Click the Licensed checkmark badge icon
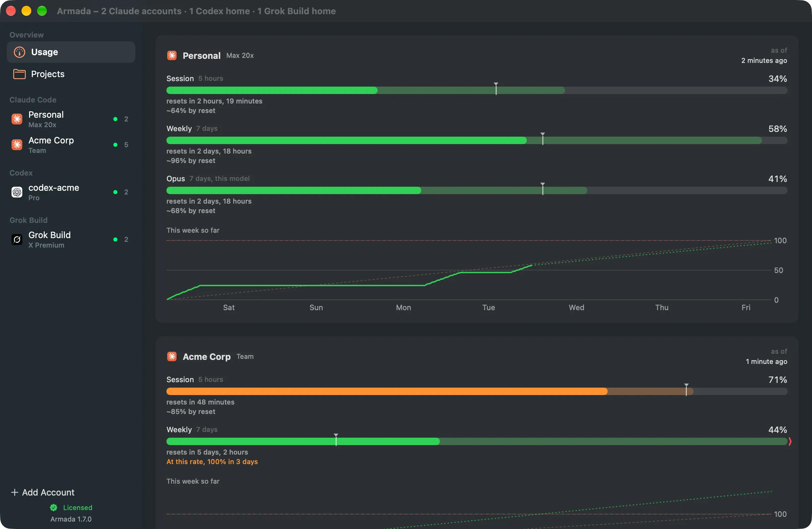 [x=53, y=507]
